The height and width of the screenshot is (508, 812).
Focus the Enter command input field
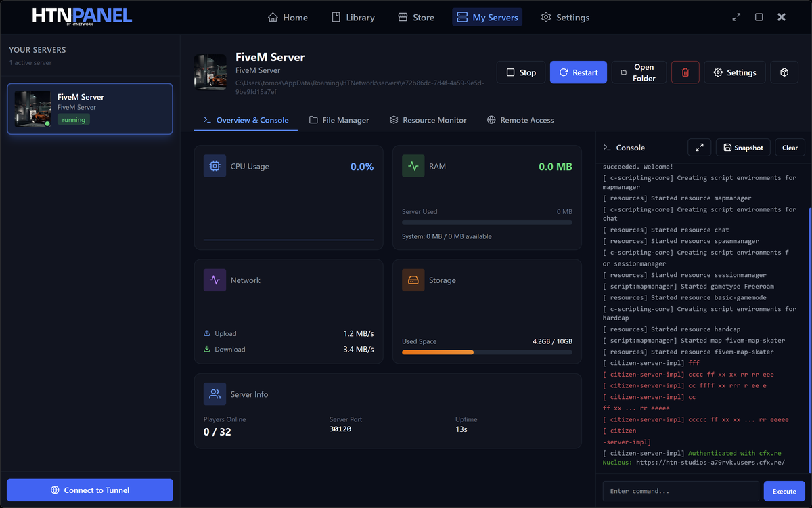pyautogui.click(x=681, y=491)
